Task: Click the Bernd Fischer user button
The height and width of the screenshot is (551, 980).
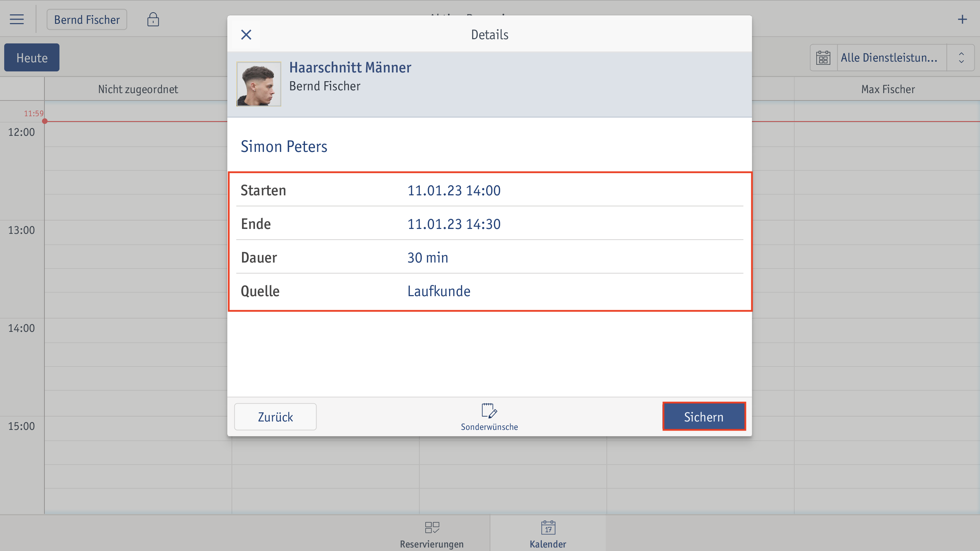Action: tap(87, 19)
